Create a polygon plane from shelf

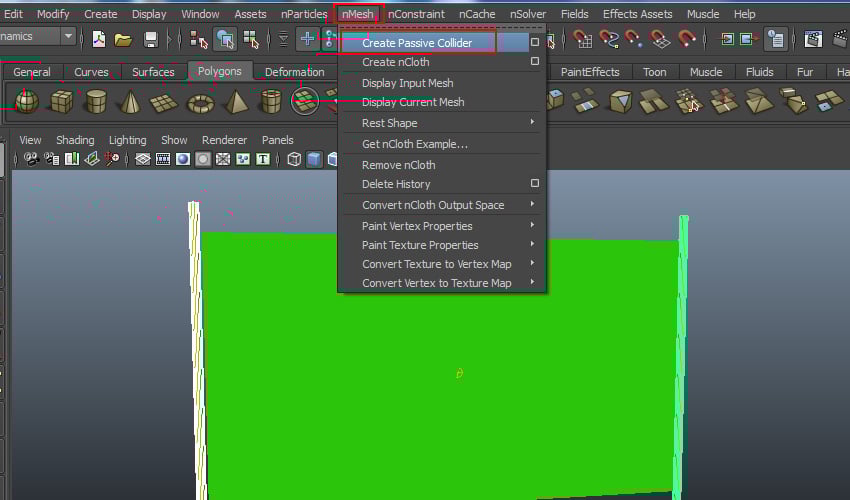[x=164, y=102]
